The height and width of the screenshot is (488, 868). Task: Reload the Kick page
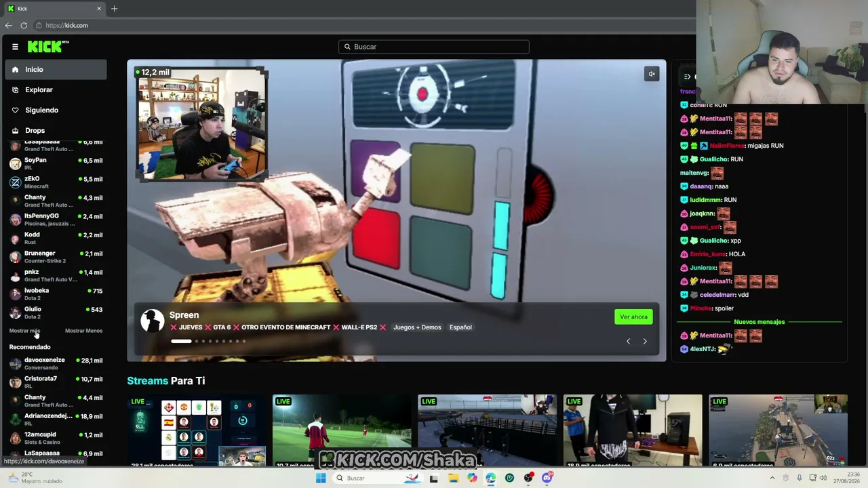[x=24, y=25]
